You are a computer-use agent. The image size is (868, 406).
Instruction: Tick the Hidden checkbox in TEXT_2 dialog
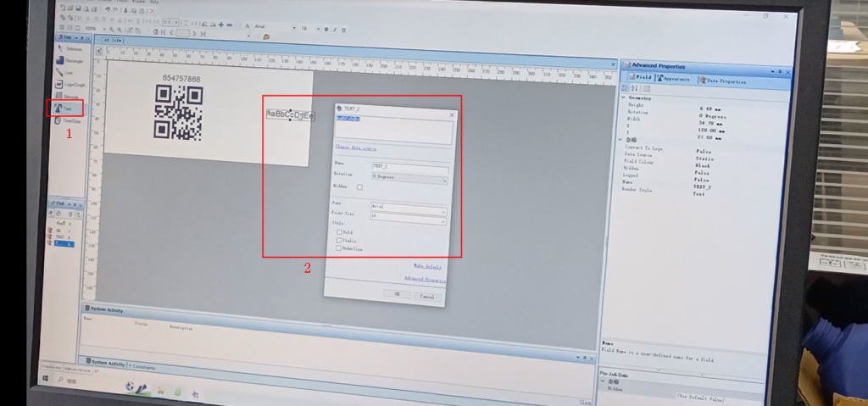coord(359,186)
